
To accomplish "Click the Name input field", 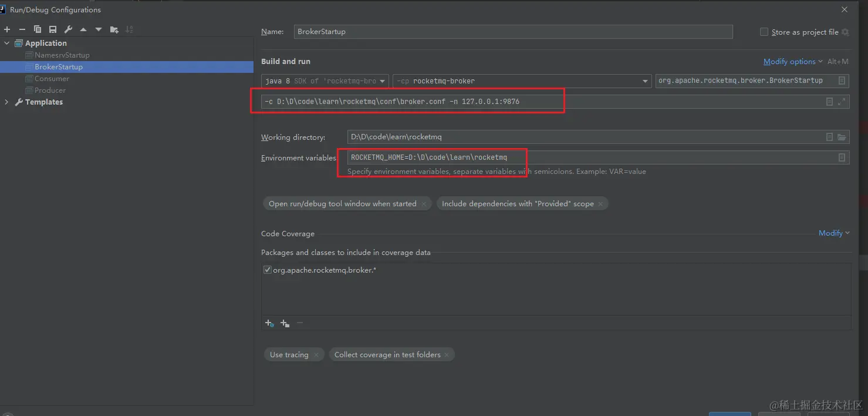I will [514, 32].
